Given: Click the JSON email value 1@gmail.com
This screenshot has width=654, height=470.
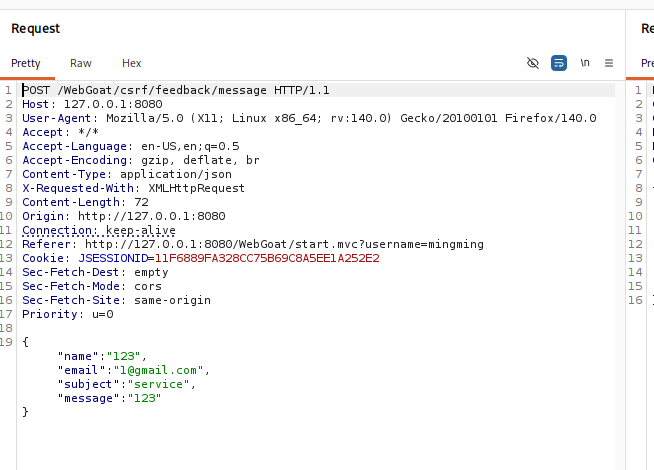Looking at the screenshot, I should pyautogui.click(x=158, y=370).
